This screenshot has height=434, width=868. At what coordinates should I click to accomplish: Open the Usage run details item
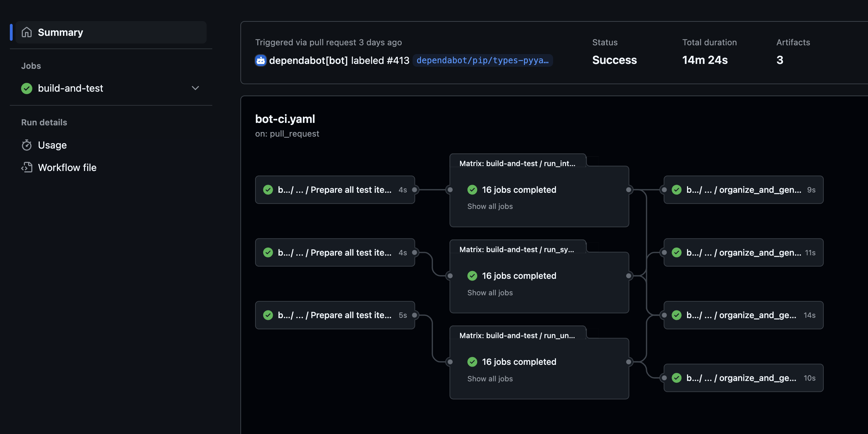tap(52, 145)
